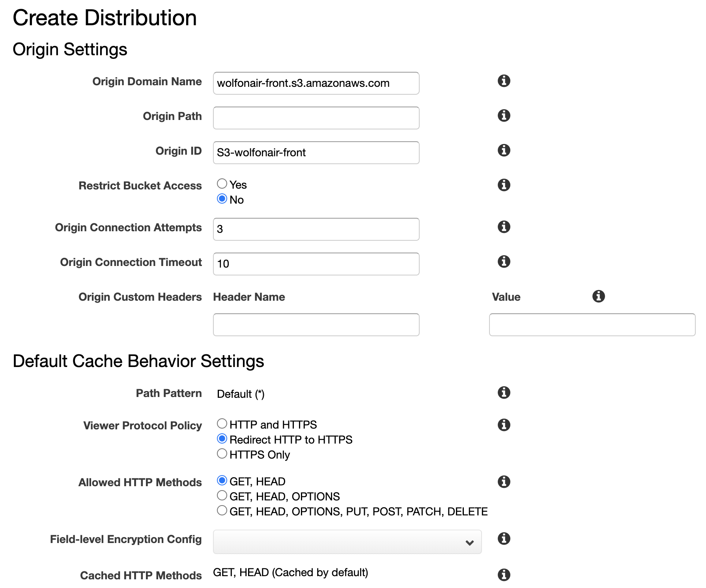Click inside the Origin Path field
Viewport: 706px width, 588px height.
click(316, 118)
